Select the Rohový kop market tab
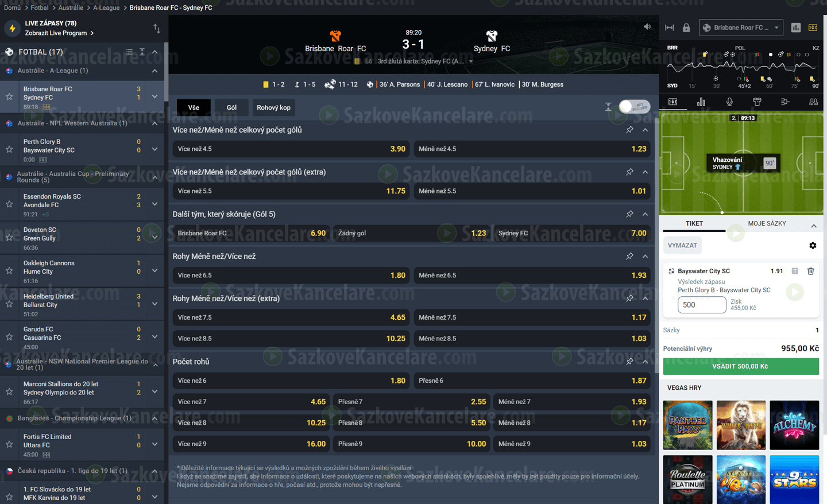 click(x=273, y=107)
